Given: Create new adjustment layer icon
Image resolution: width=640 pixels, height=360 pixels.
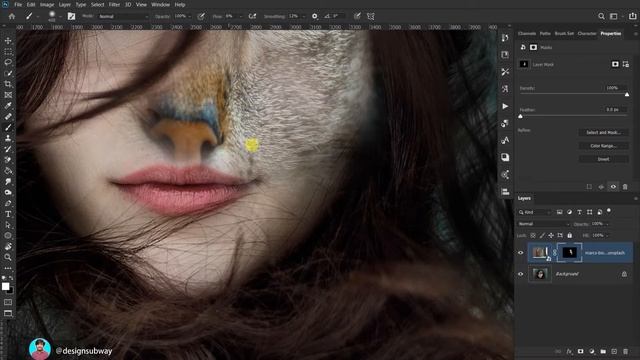Looking at the screenshot, I should (x=592, y=351).
